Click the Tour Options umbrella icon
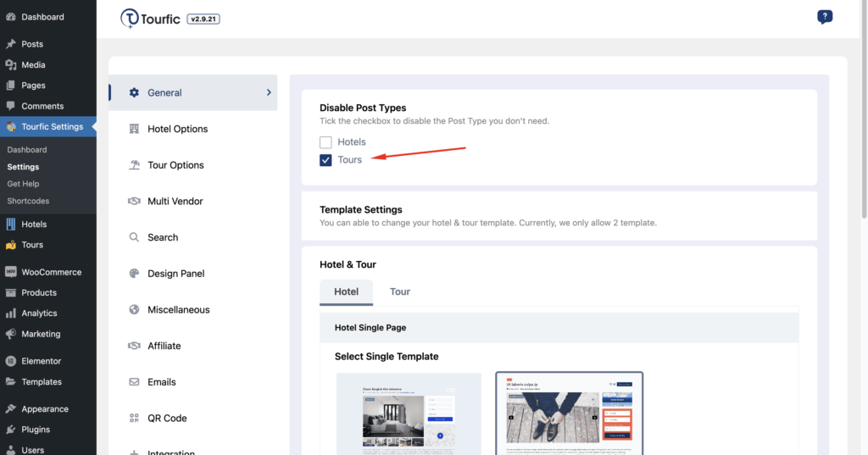Screen dimensions: 868x455 [x=134, y=165]
